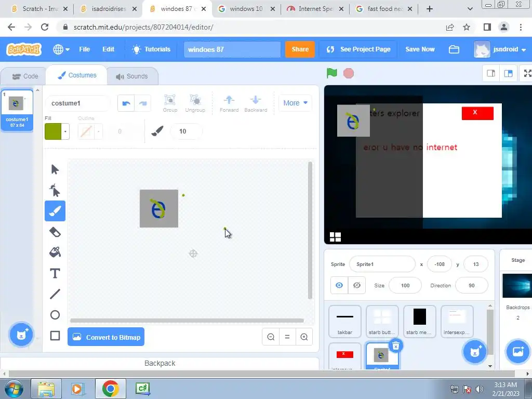Screen dimensions: 532x399
Task: Hide sprite using crossed-eye icon
Action: (356, 285)
